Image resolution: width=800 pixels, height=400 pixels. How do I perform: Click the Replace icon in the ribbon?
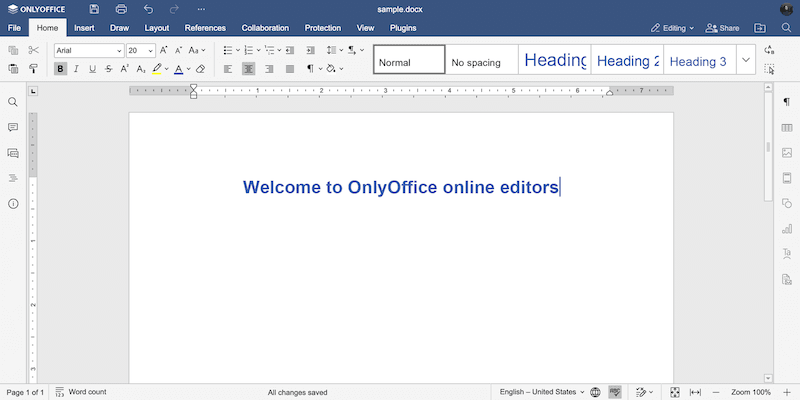769,50
